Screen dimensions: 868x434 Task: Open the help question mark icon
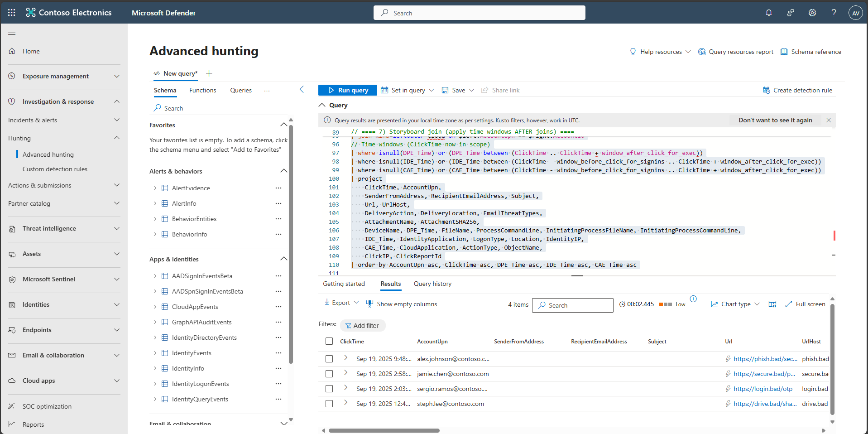point(834,13)
